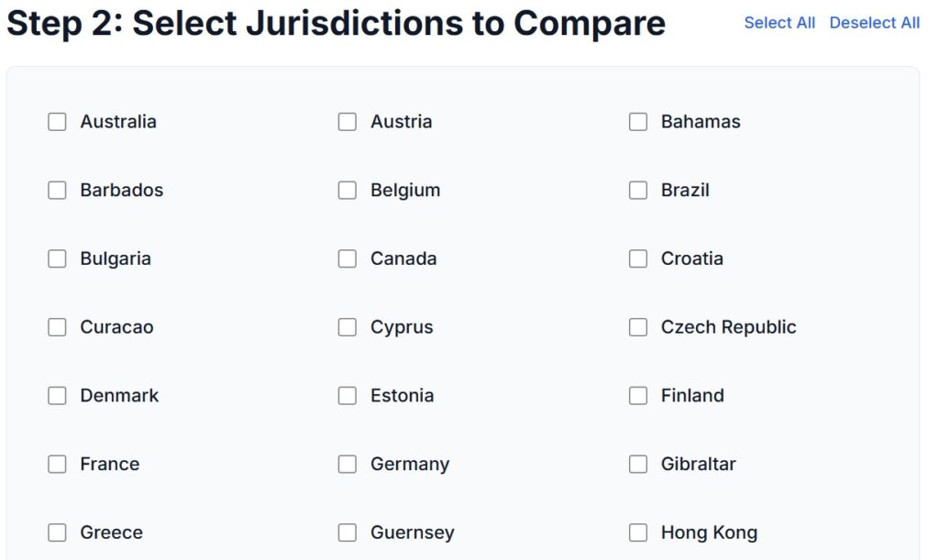Check the Australia checkbox
Screen dimensions: 939x560
(57, 122)
